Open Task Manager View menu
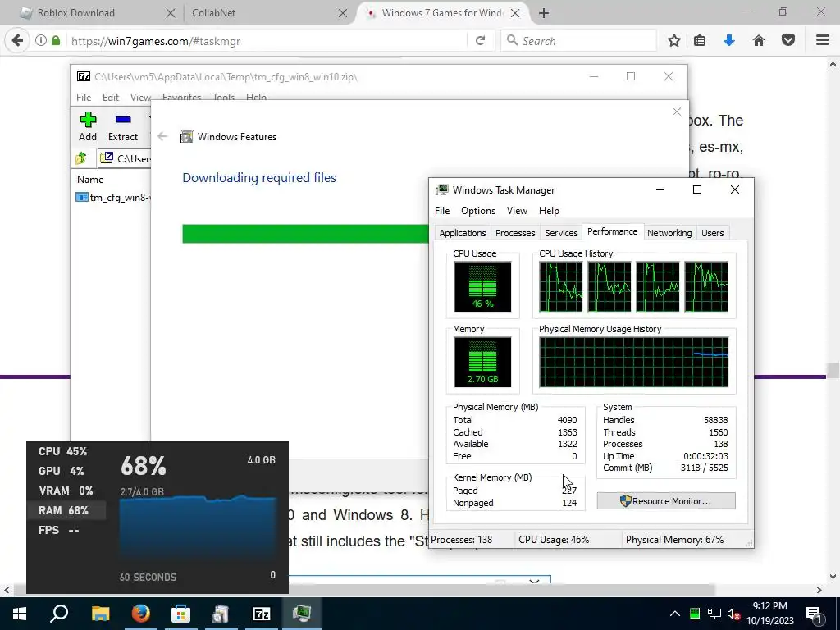Viewport: 840px width, 630px height. click(x=517, y=211)
